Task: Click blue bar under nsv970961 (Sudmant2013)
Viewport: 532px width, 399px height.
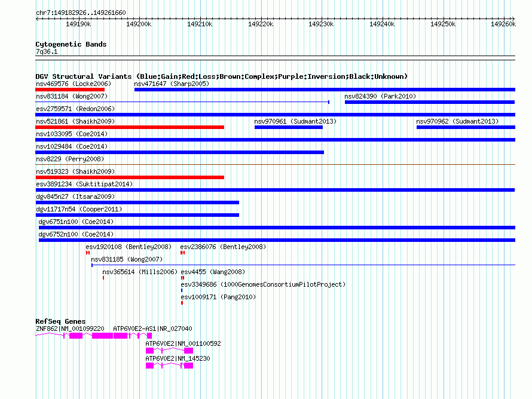Action: [x=288, y=127]
